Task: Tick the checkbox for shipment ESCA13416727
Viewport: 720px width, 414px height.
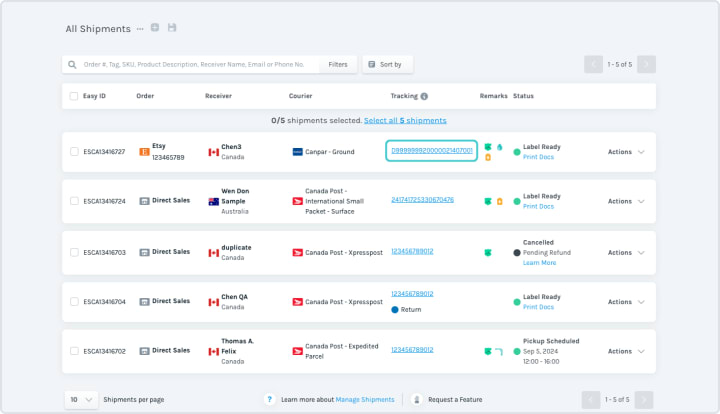Action: [x=74, y=152]
